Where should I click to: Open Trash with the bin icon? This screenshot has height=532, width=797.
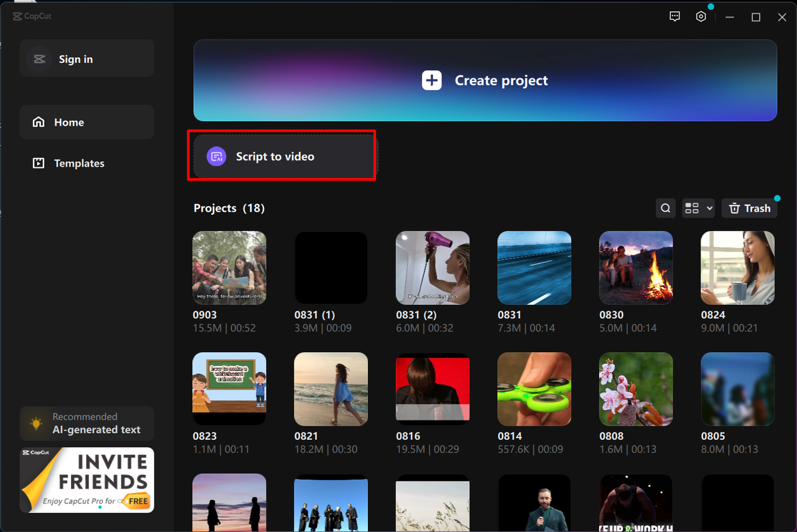749,208
